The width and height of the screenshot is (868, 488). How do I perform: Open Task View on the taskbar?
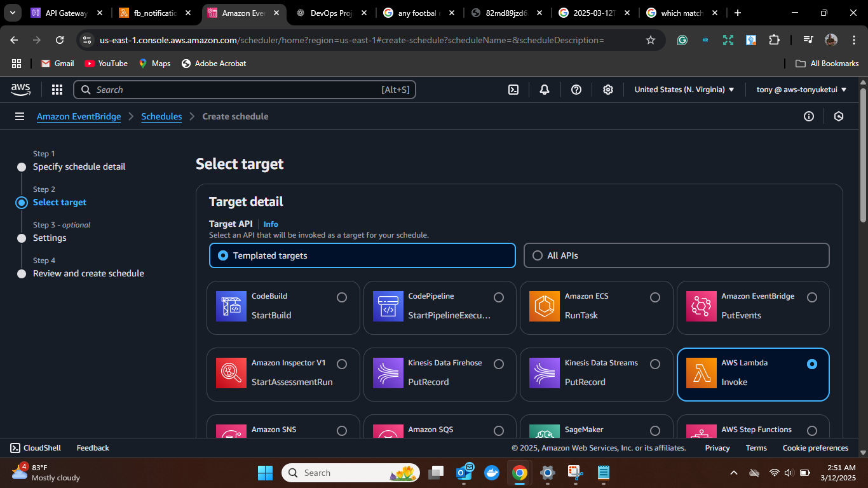436,473
